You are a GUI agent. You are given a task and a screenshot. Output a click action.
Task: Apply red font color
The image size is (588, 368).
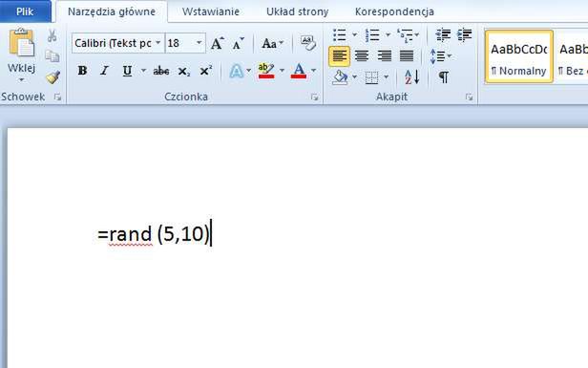click(299, 70)
